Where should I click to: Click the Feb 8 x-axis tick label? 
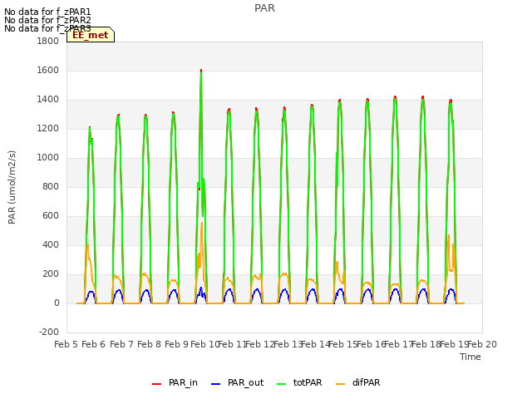pyautogui.click(x=150, y=345)
